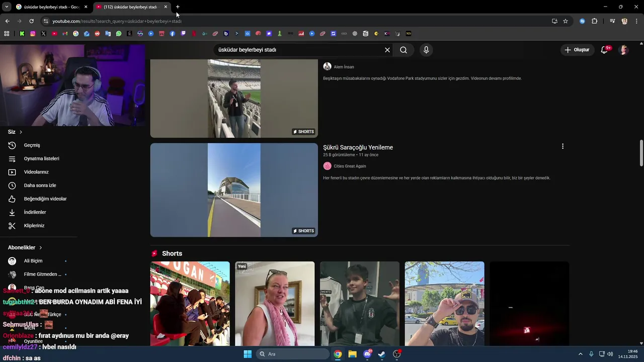
Task: Open the Instagram bookmark icon
Action: (x=33, y=34)
